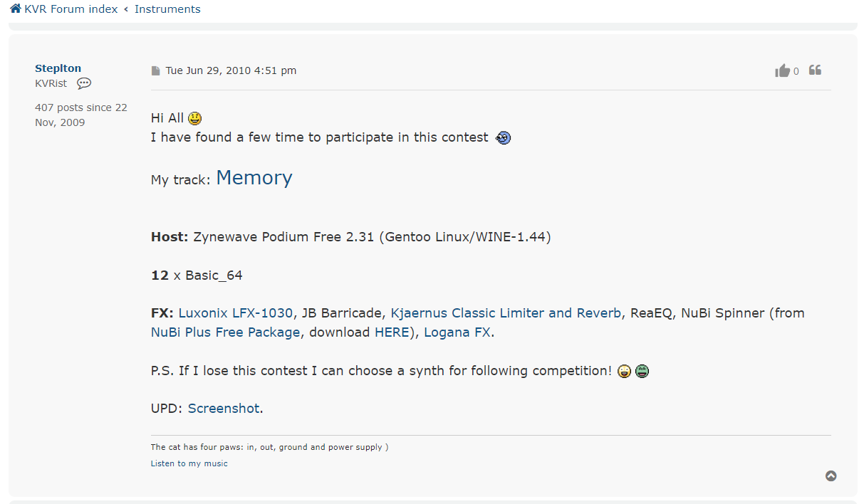Click the thumbs-up like icon
864x504 pixels.
click(x=783, y=70)
